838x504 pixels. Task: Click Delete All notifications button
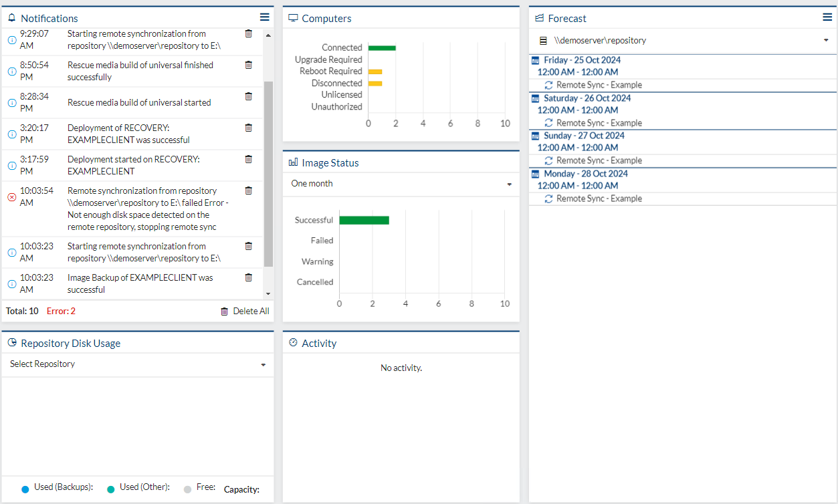(245, 311)
